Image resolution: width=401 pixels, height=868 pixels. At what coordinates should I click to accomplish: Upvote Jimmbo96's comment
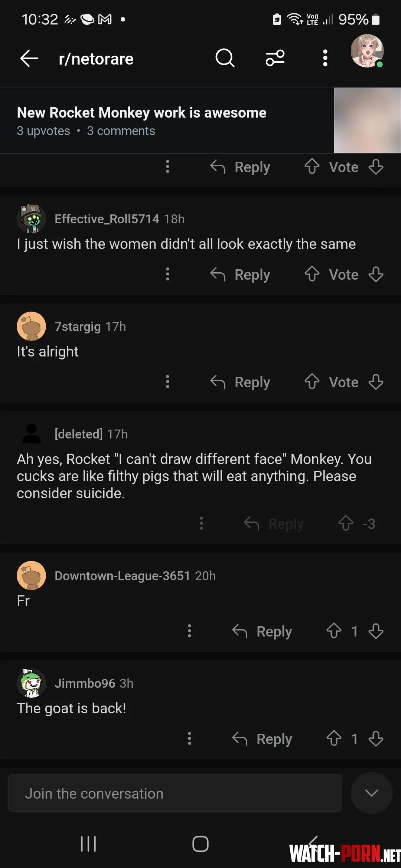pos(334,739)
